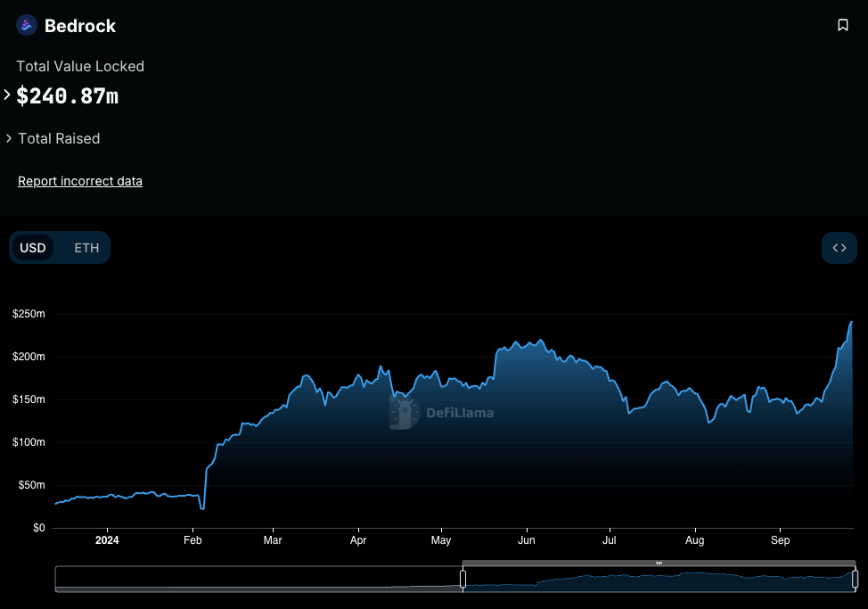Click the left range slider handle

coord(463,579)
